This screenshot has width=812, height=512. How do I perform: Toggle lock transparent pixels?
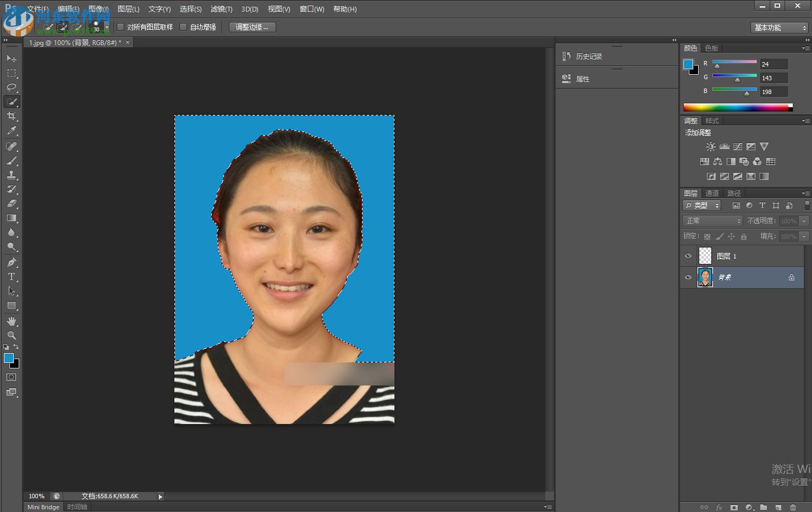coord(707,236)
